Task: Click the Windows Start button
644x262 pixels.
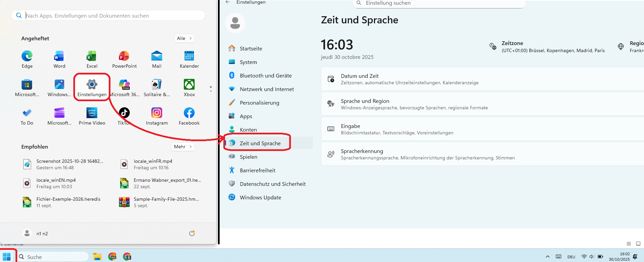Action: pyautogui.click(x=7, y=257)
